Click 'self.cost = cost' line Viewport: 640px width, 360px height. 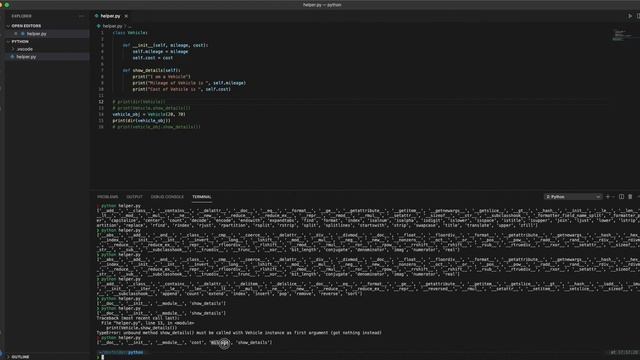[x=152, y=58]
